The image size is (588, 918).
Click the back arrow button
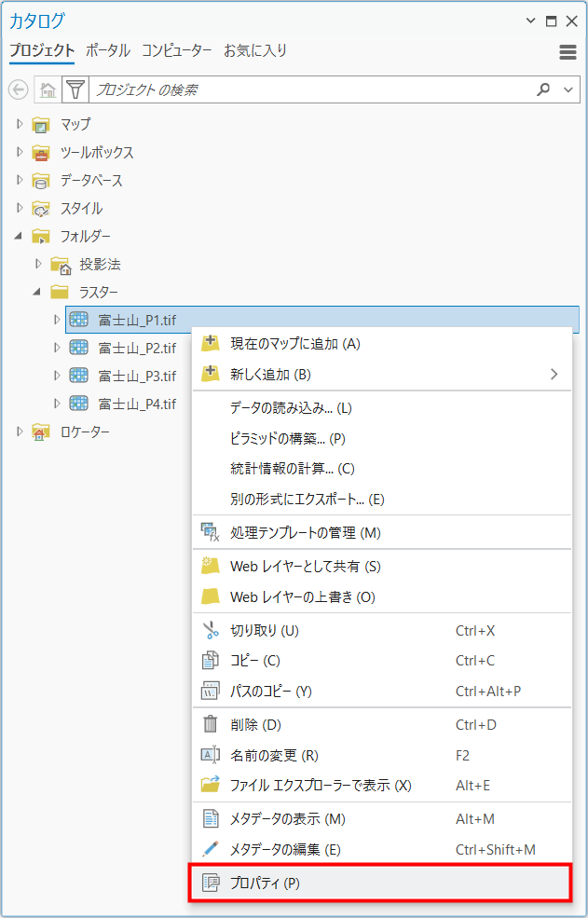click(18, 90)
